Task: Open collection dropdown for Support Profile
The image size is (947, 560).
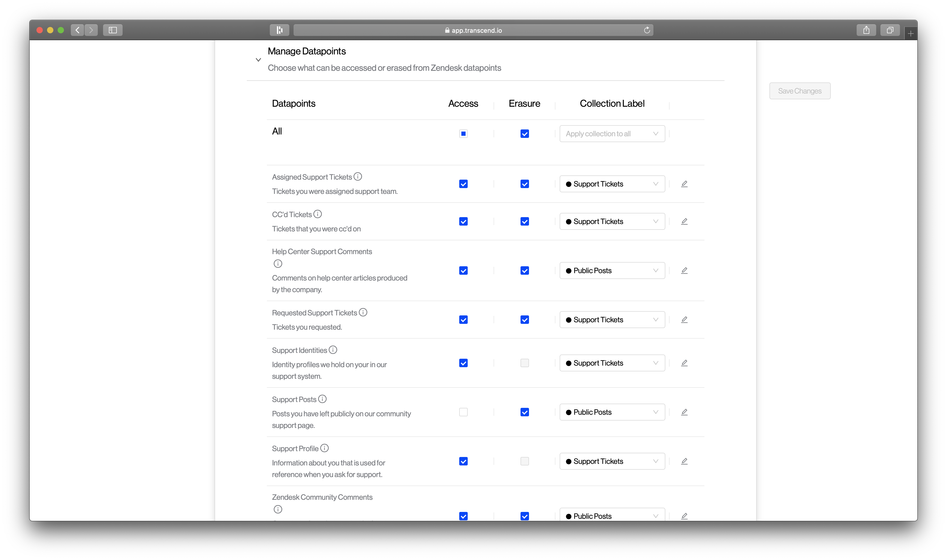Action: point(612,461)
